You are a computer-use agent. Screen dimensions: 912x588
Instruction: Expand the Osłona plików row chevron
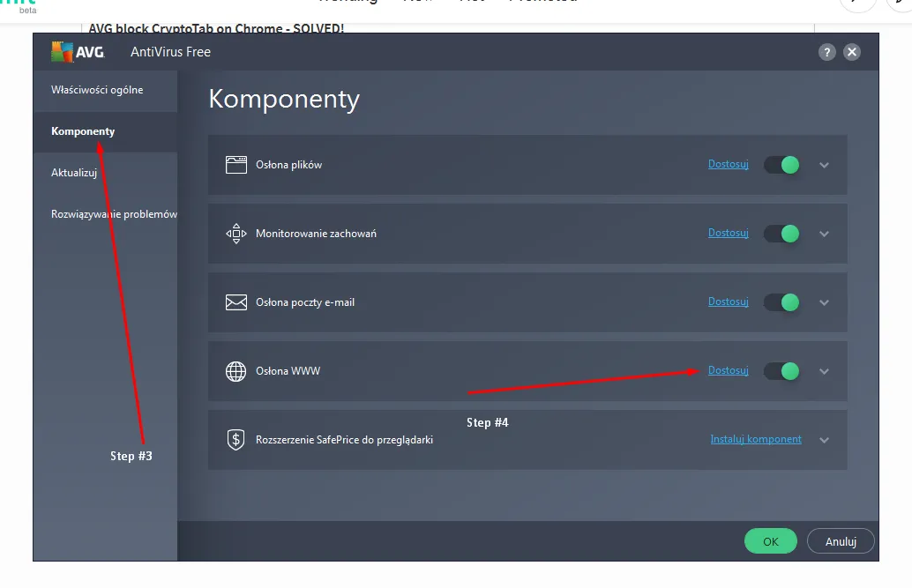824,165
